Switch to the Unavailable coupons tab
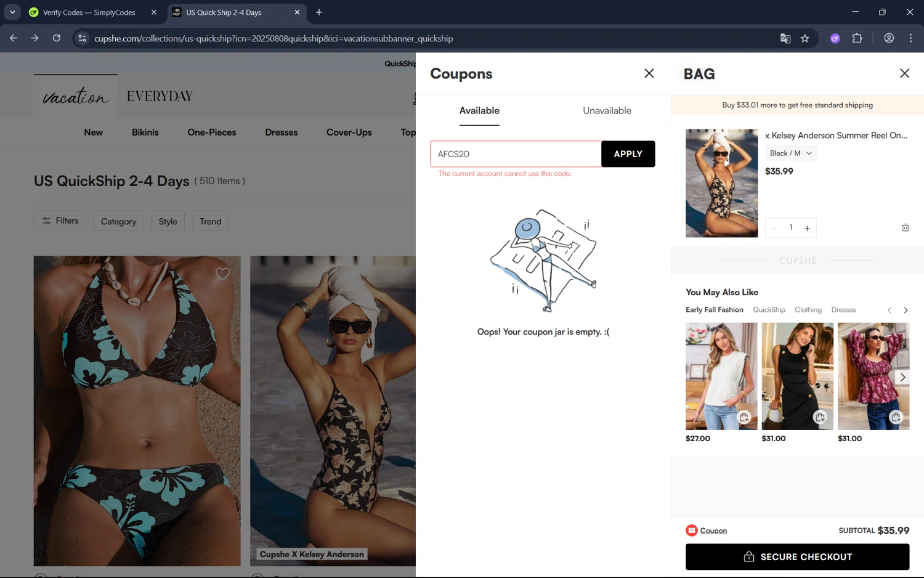 tap(607, 111)
